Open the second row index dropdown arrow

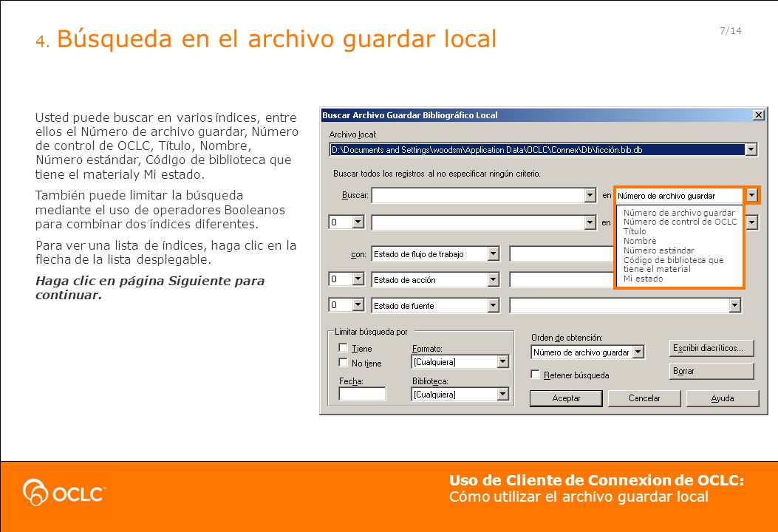pyautogui.click(x=752, y=222)
